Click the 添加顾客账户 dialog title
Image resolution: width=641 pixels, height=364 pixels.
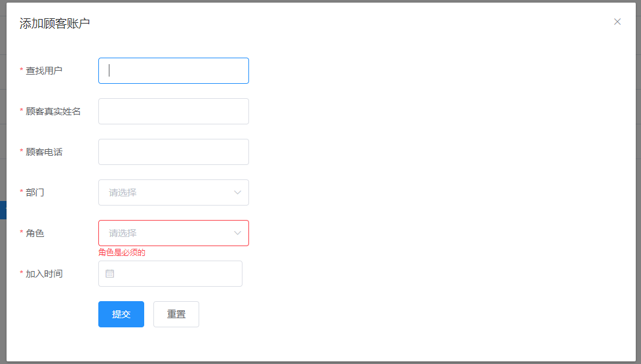point(55,24)
